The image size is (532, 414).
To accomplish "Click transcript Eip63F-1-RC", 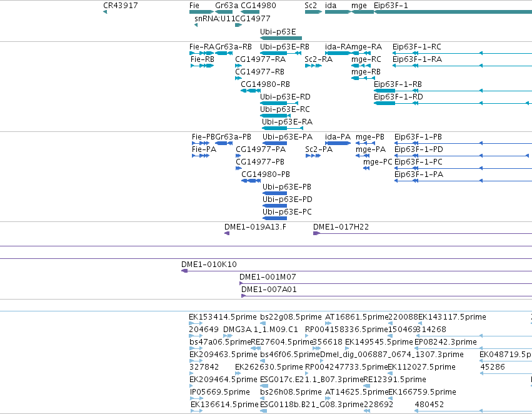I will 417,46.
